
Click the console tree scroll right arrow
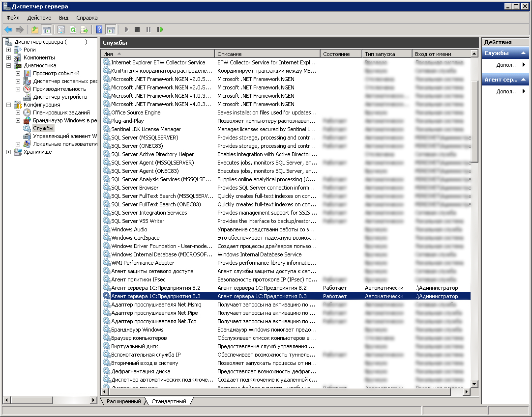click(x=93, y=400)
